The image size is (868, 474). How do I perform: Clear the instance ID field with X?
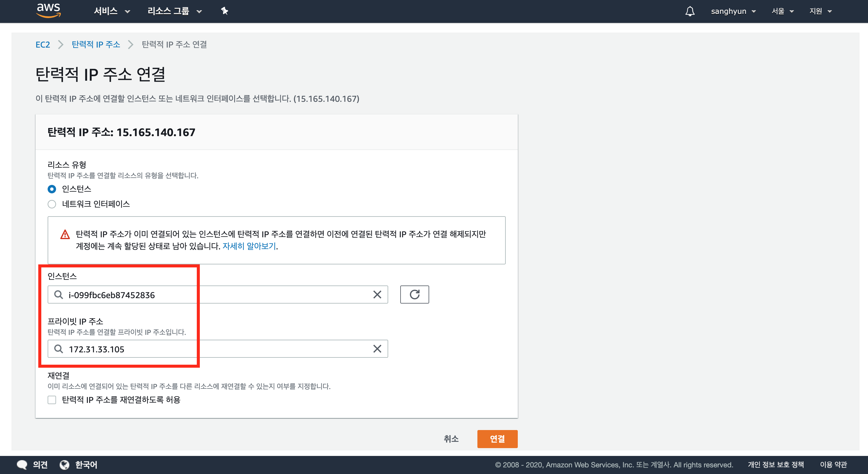point(377,295)
